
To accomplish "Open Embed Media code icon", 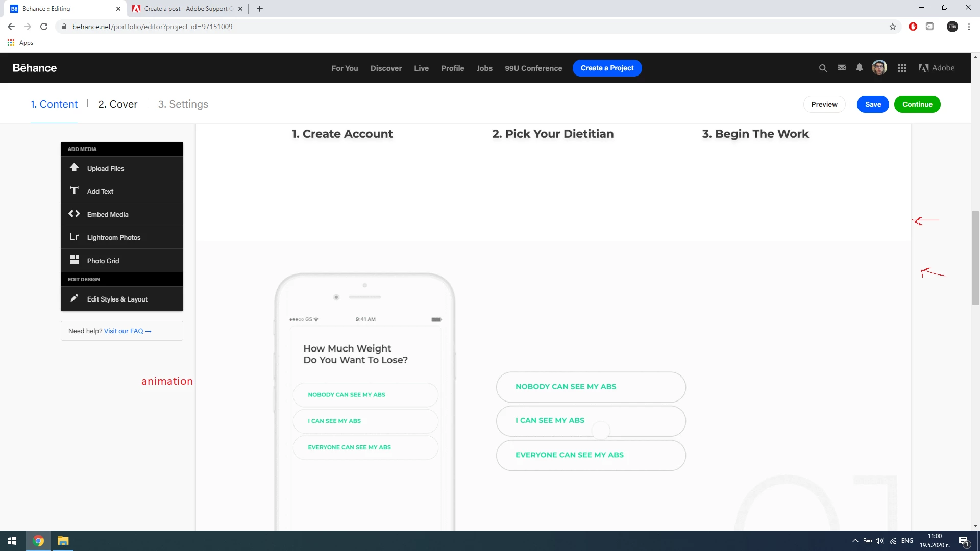I will coord(75,214).
